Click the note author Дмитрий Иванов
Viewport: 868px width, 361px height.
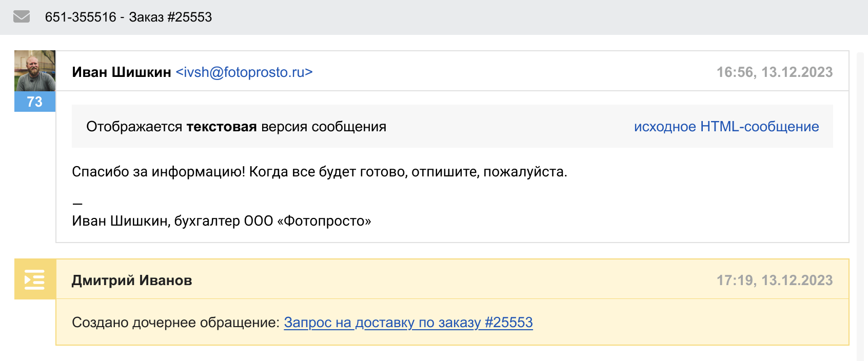(132, 280)
